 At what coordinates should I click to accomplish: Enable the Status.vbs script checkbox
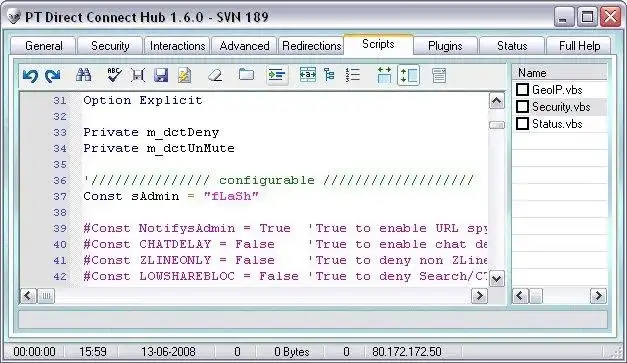pos(522,124)
